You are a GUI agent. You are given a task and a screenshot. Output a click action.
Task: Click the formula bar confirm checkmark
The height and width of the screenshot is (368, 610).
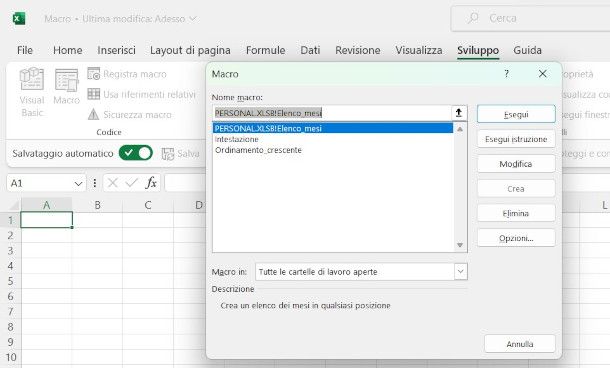131,183
